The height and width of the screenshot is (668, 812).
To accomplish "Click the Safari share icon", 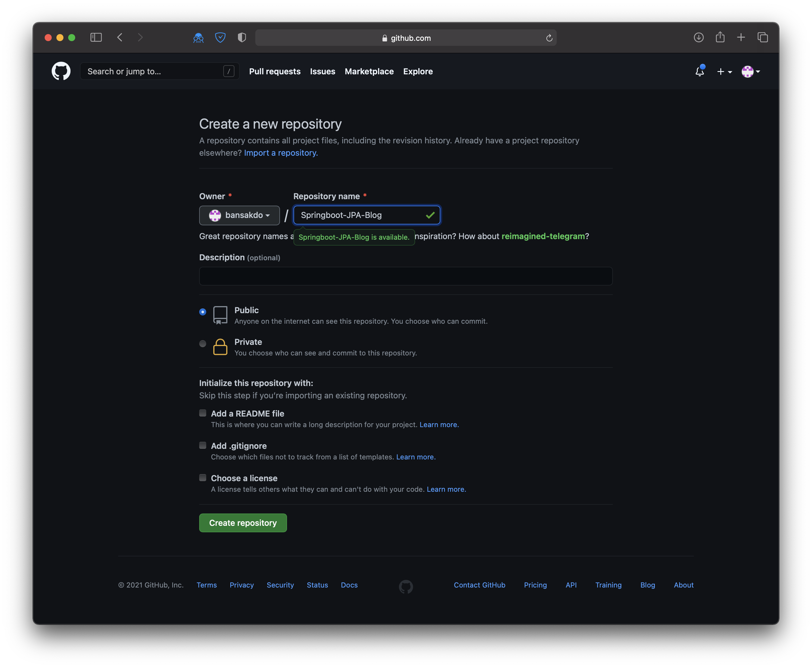I will pyautogui.click(x=720, y=37).
